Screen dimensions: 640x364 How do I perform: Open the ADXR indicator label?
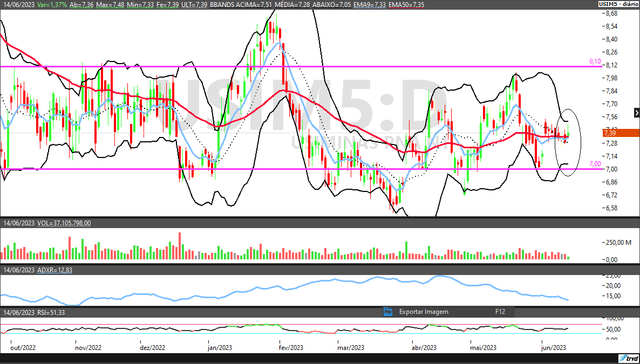(x=55, y=270)
